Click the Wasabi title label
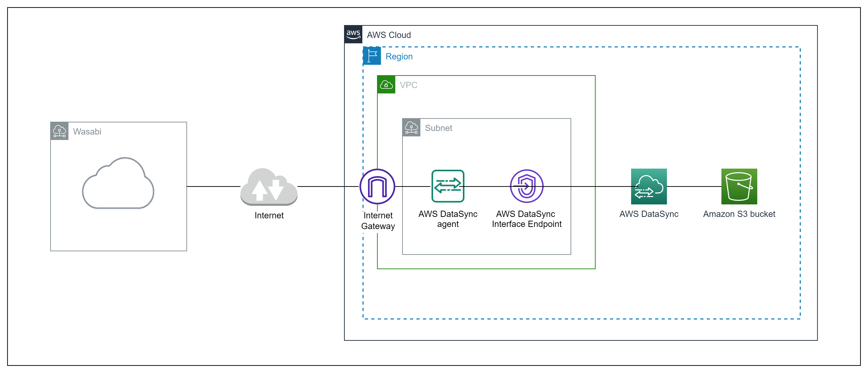 87,131
